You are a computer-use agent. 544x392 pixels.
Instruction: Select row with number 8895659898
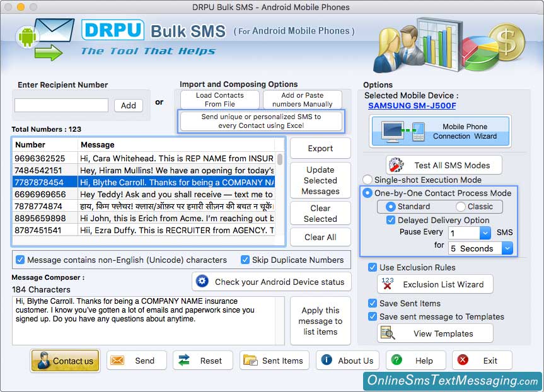click(144, 218)
